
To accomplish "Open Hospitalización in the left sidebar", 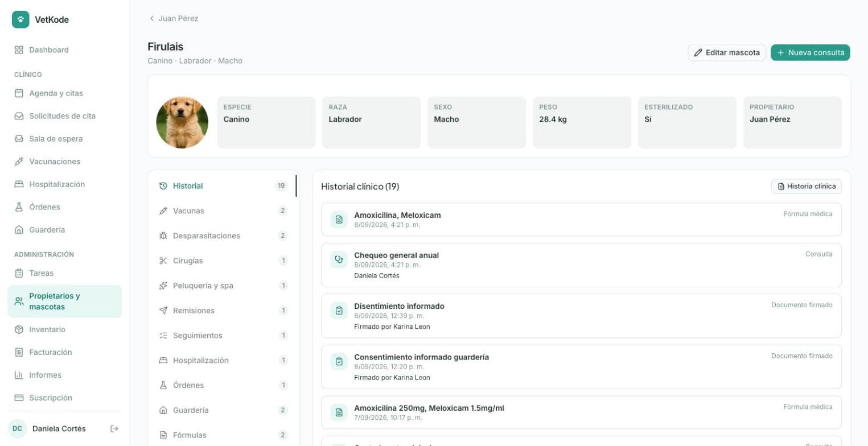I will tap(64, 184).
